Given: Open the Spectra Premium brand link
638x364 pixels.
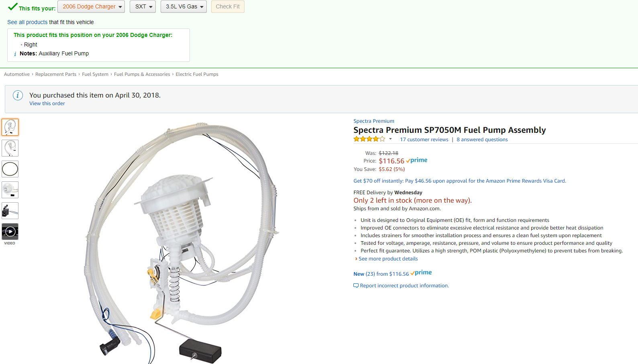Looking at the screenshot, I should click(x=373, y=121).
